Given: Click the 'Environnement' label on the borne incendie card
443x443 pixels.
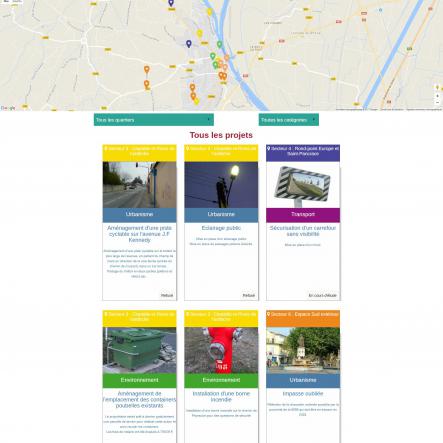Looking at the screenshot, I should point(221,380).
